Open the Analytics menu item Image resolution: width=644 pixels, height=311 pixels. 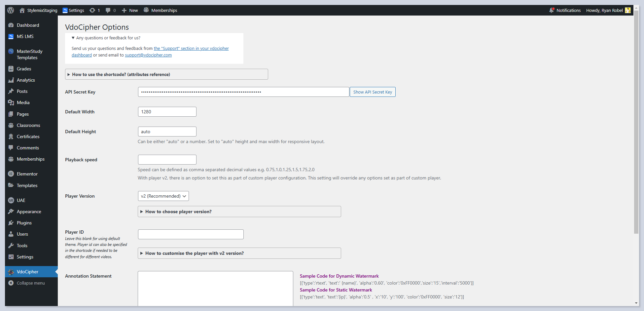point(26,80)
